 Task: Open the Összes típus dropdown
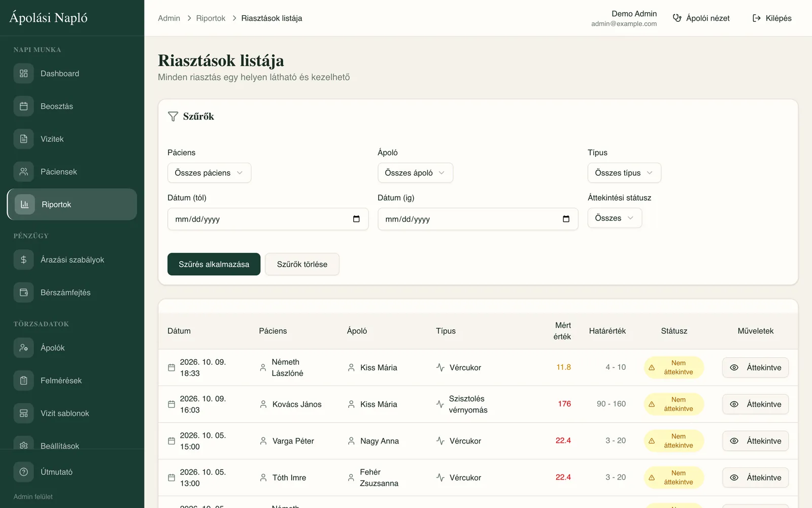(624, 173)
